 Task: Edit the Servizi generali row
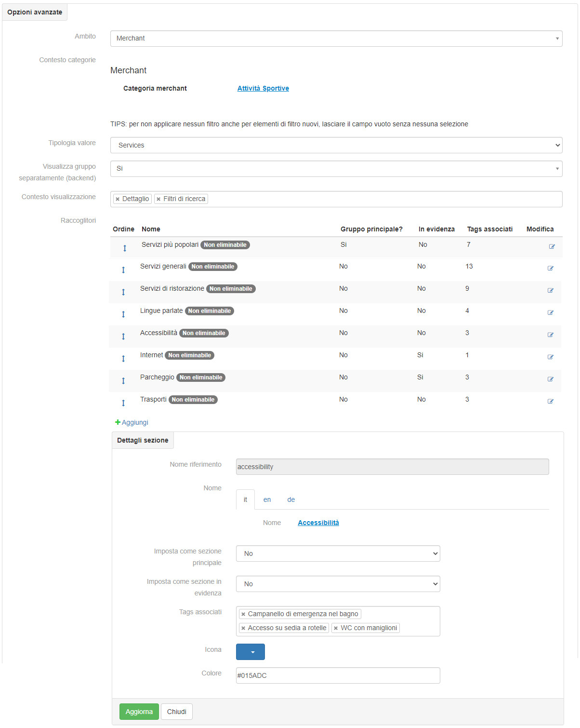(550, 268)
